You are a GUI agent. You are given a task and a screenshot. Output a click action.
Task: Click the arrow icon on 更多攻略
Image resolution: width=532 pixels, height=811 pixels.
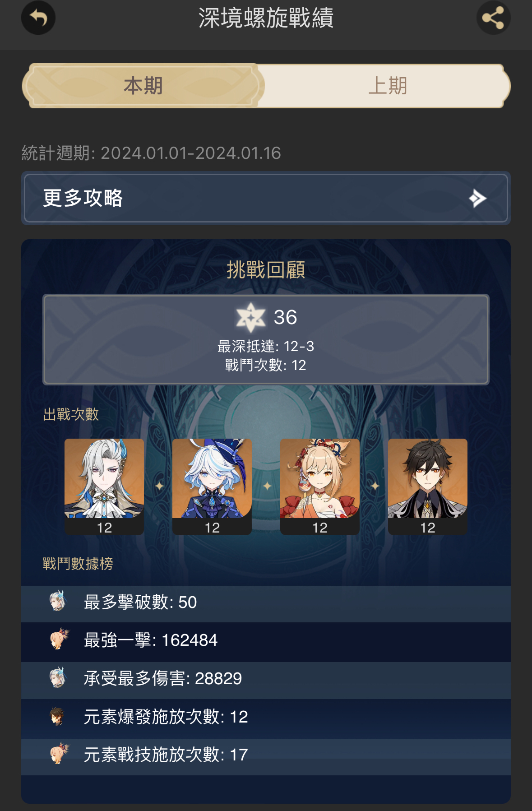(x=478, y=198)
